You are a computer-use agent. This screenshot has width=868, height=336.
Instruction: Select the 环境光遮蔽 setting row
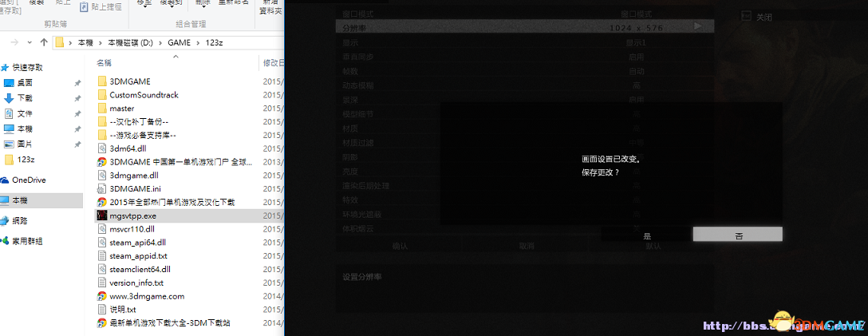pos(525,214)
